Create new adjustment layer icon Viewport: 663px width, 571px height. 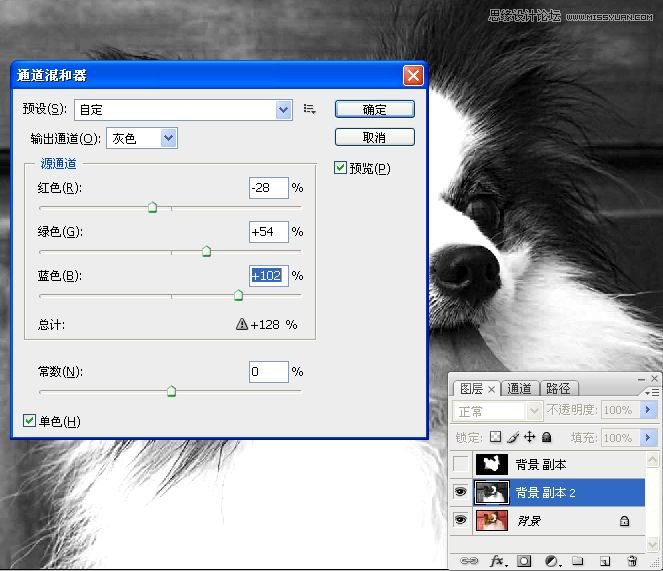[x=553, y=561]
